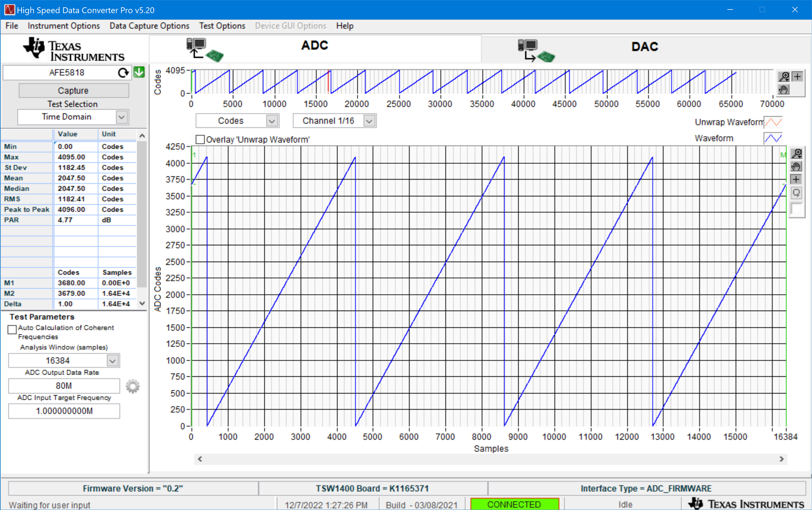This screenshot has height=510, width=812.
Task: Click the statistics table scroll down arrow
Action: 142,303
